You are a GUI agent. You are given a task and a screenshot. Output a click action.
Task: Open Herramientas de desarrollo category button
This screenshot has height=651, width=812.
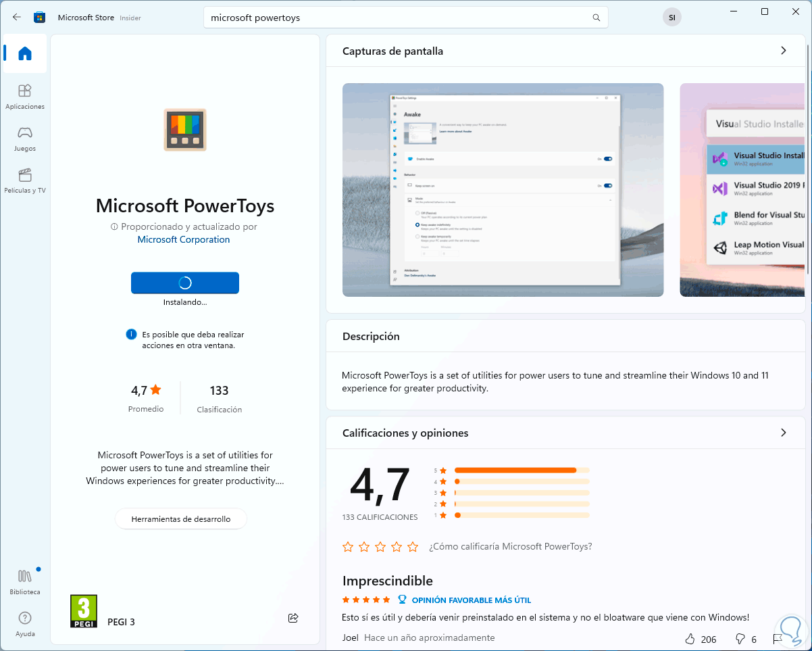181,519
